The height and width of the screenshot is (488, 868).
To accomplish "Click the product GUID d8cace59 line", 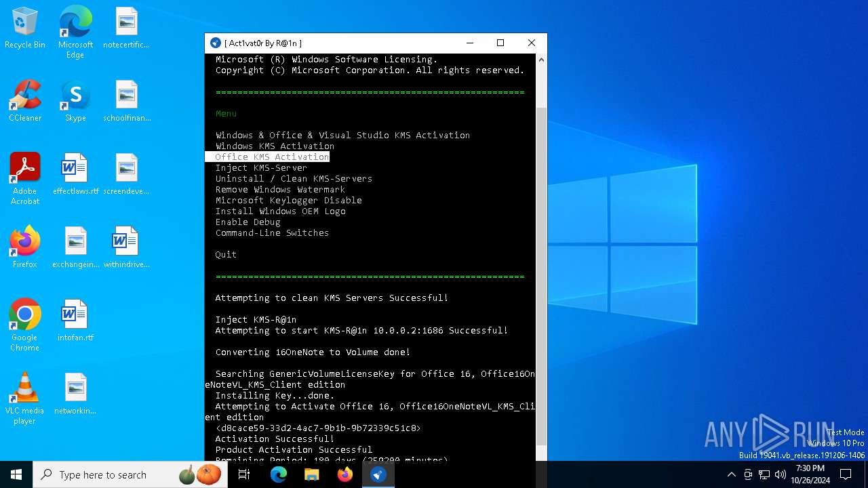I will pyautogui.click(x=318, y=428).
